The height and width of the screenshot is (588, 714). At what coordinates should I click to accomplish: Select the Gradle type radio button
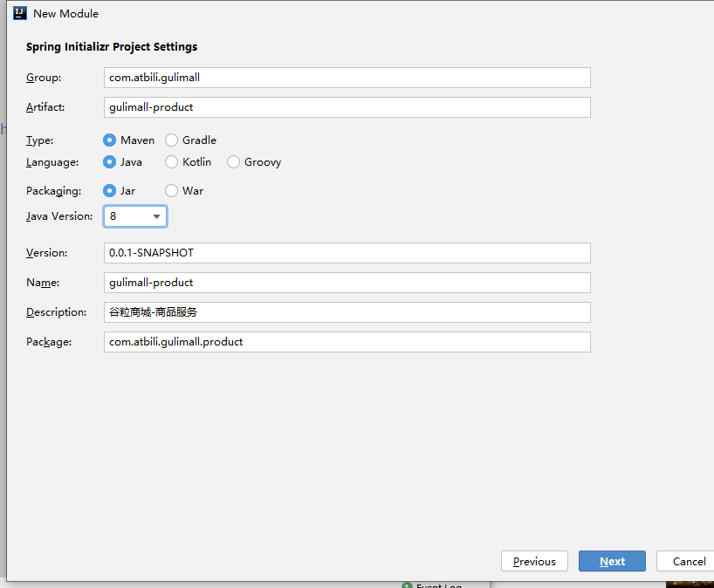click(x=171, y=140)
